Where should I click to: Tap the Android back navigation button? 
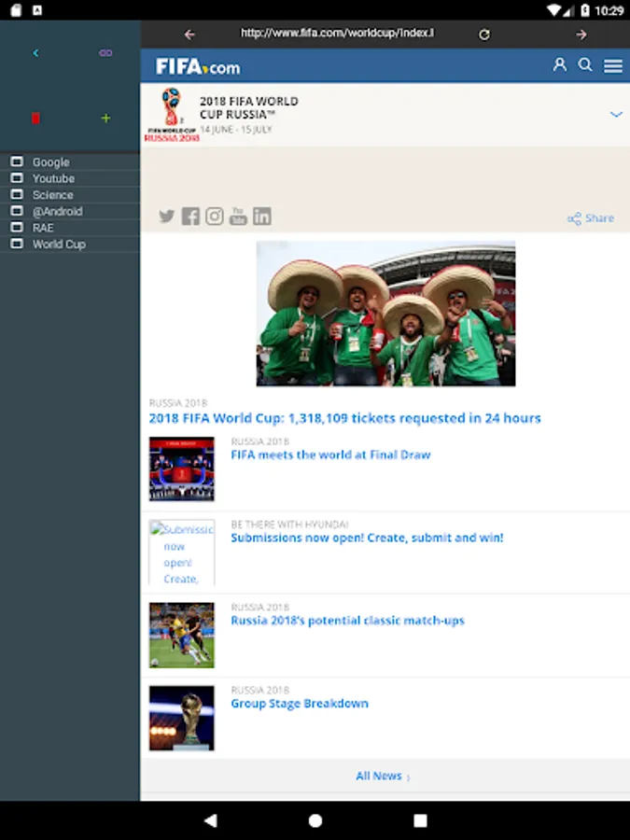click(x=211, y=820)
